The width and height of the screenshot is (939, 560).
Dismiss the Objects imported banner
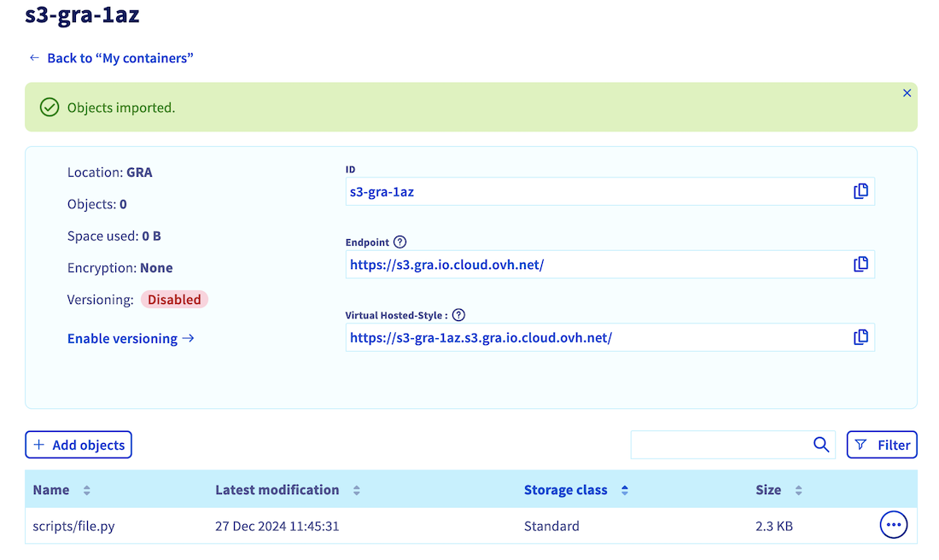tap(907, 93)
